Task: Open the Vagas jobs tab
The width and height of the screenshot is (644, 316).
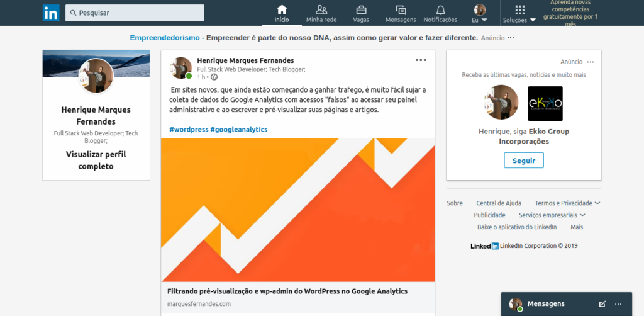Action: coord(361,14)
